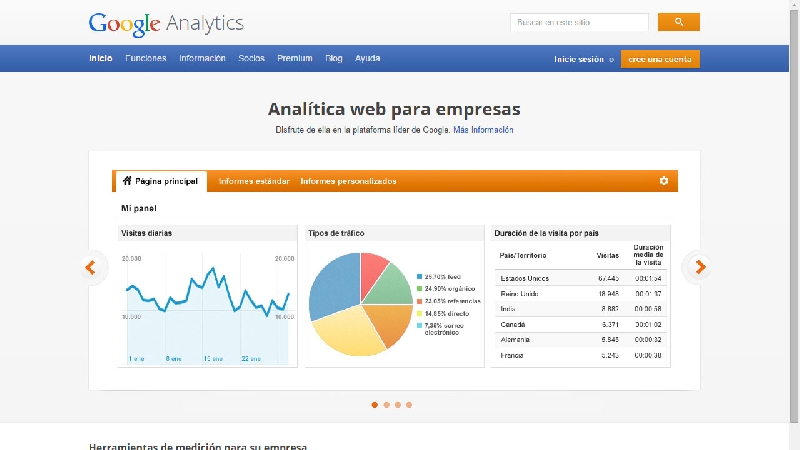
Task: Go to previous slide with left arrow
Action: coord(91,267)
